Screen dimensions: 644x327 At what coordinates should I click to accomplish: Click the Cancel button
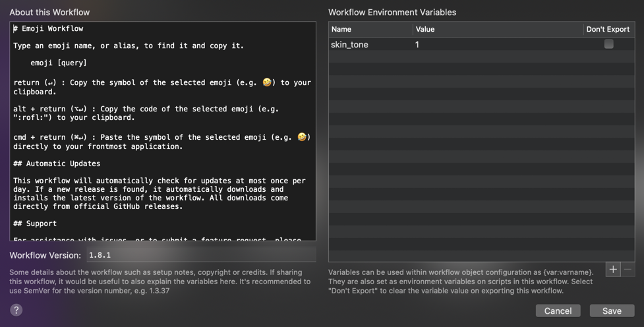558,311
